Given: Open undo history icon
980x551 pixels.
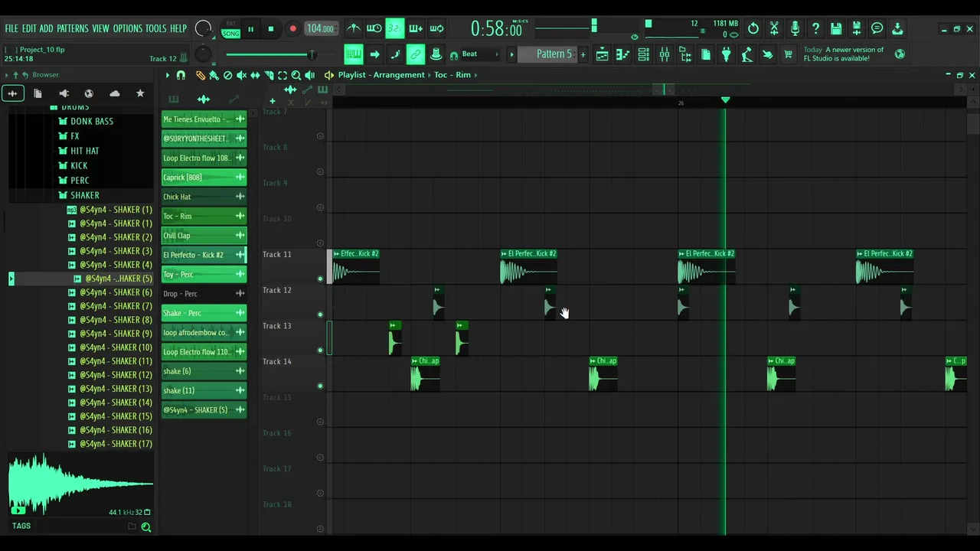Looking at the screenshot, I should (x=753, y=29).
